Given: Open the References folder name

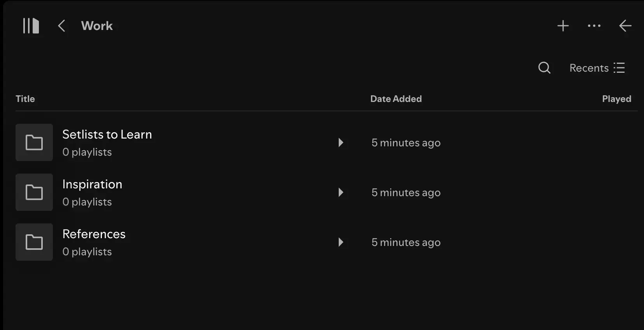Looking at the screenshot, I should click(x=94, y=234).
